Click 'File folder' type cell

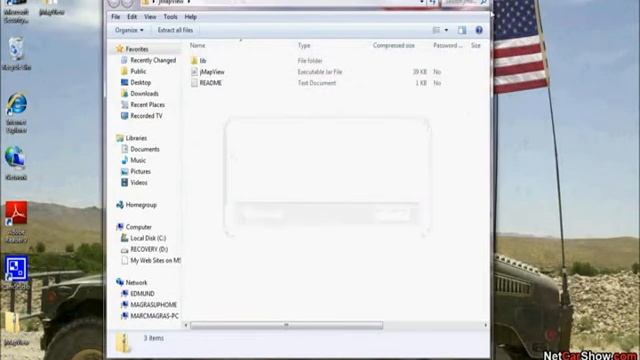(x=310, y=61)
